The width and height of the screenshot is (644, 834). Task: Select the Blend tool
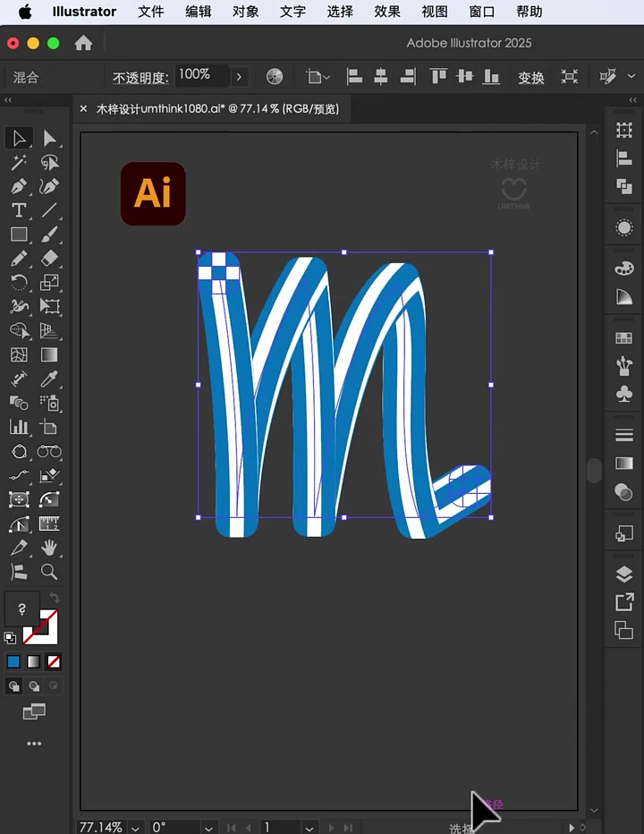pos(19,404)
